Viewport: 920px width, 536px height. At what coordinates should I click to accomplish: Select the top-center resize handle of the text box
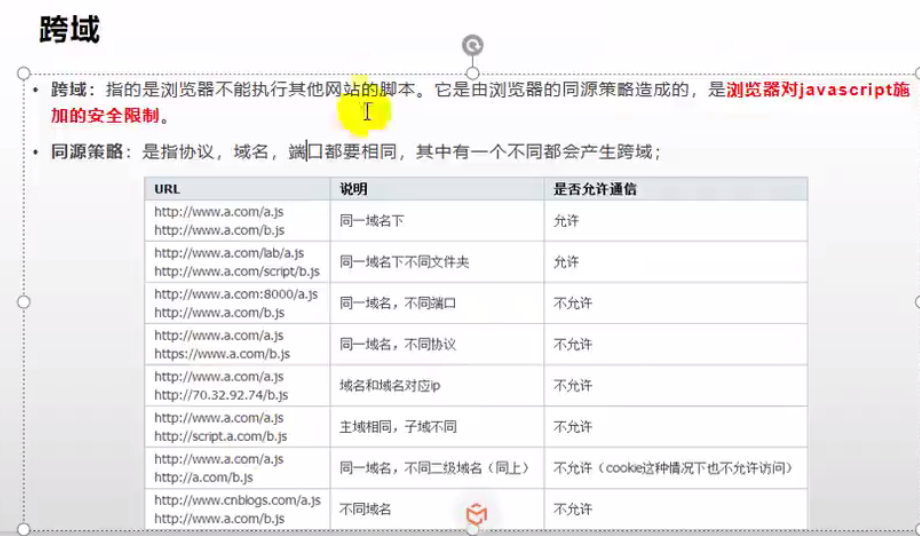(x=472, y=73)
